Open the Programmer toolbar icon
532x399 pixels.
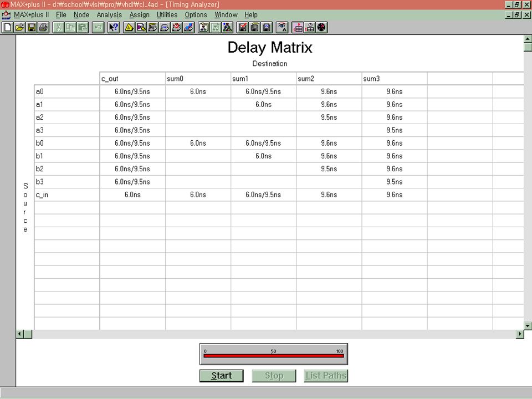(x=188, y=28)
